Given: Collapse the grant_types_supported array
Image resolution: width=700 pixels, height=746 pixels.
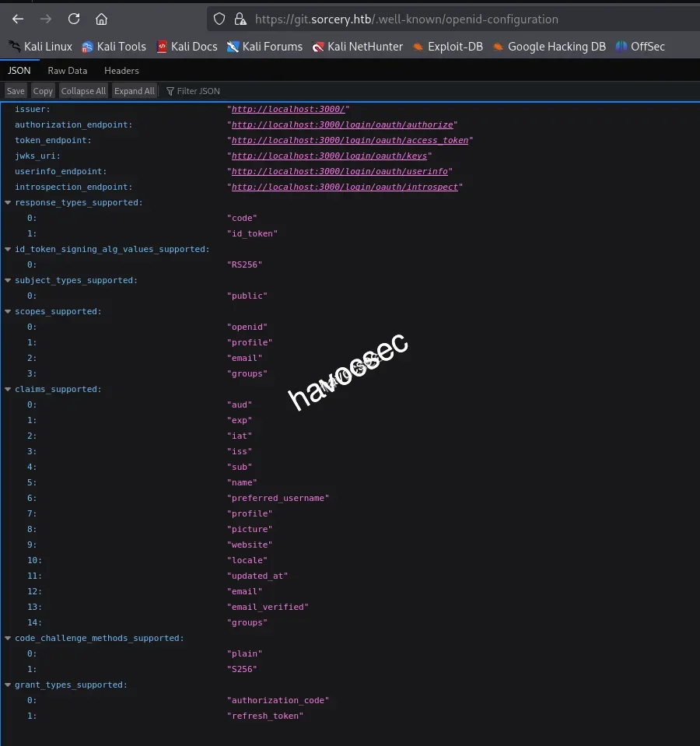Looking at the screenshot, I should (7, 685).
